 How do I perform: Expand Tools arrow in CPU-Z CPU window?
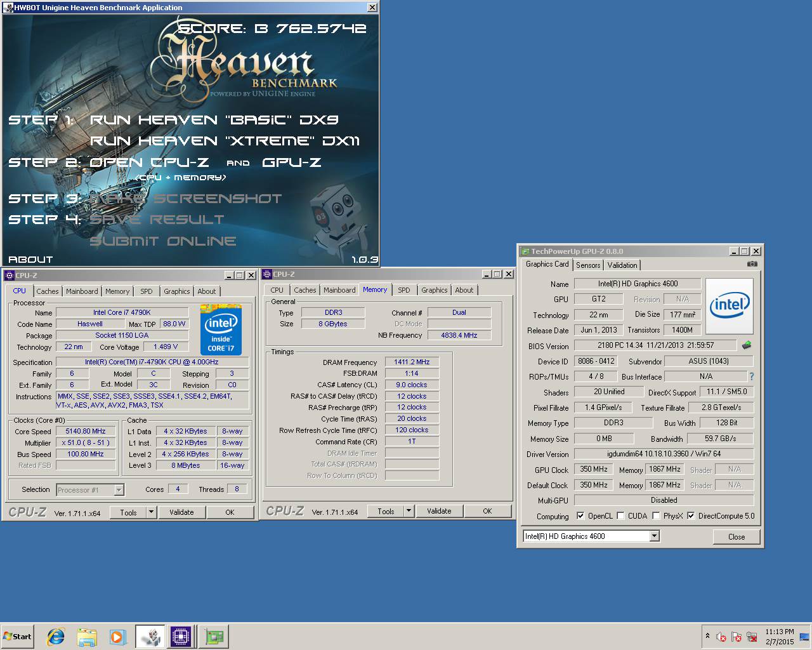[151, 512]
